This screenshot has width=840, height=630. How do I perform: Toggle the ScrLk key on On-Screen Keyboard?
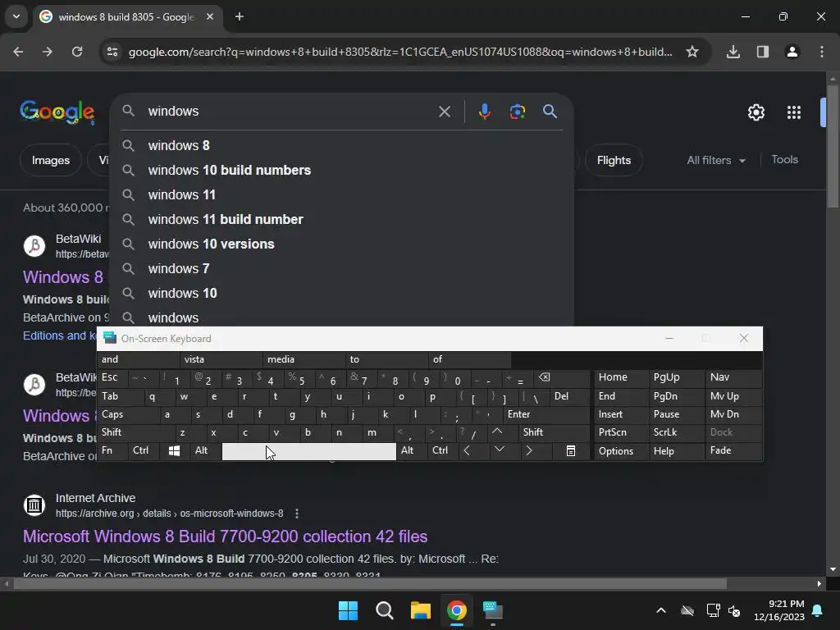coord(676,432)
